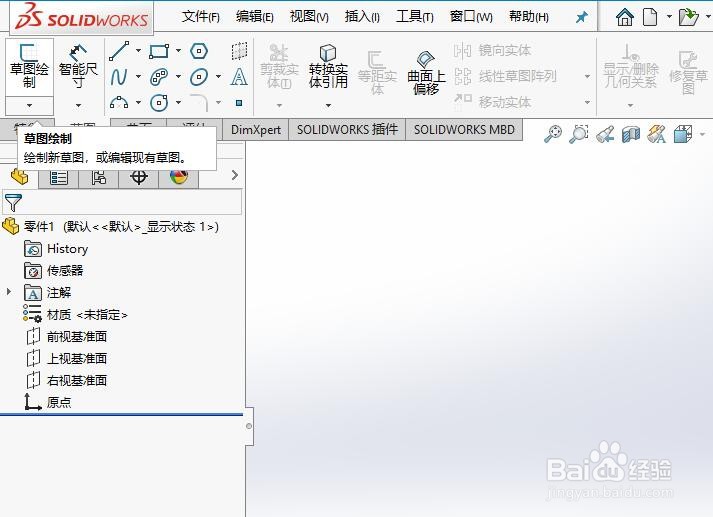This screenshot has width=713, height=517.
Task: Switch to the SOLIDWORKS MBD tab
Action: click(464, 130)
